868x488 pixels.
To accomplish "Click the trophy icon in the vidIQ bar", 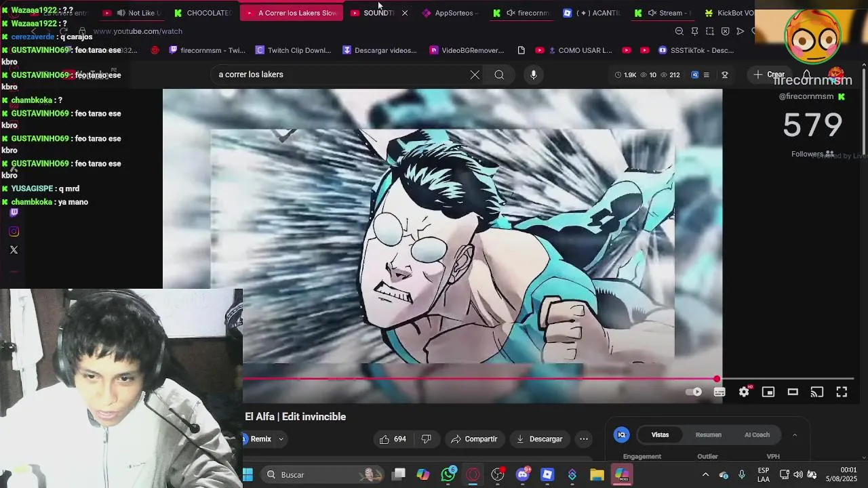I will coord(724,75).
